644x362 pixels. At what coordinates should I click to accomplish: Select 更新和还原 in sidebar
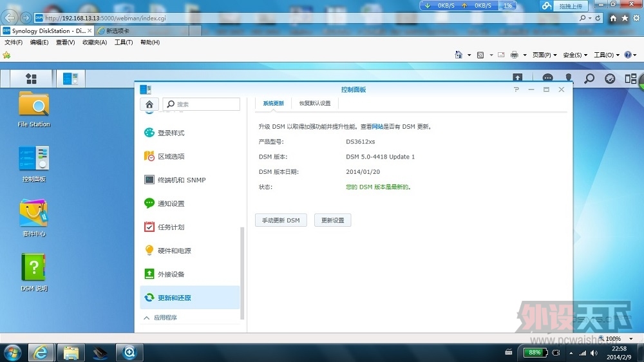click(x=190, y=298)
